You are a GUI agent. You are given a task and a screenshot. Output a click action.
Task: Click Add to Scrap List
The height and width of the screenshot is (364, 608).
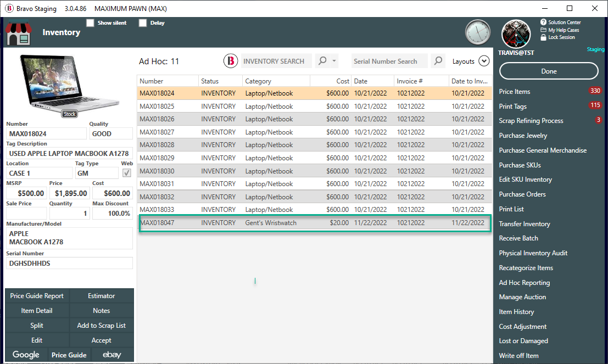pyautogui.click(x=101, y=325)
